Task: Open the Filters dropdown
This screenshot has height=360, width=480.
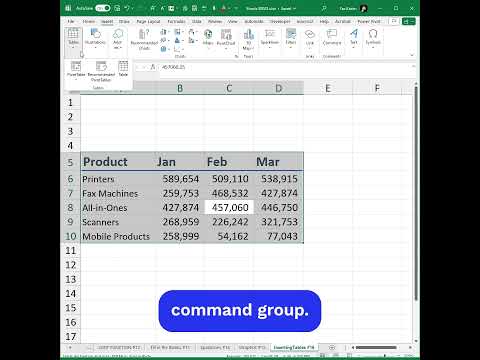Action: pyautogui.click(x=291, y=37)
